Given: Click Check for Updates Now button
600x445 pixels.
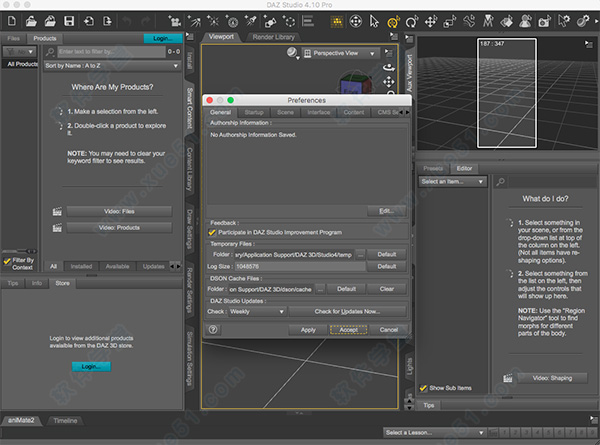Looking at the screenshot, I should tap(347, 311).
